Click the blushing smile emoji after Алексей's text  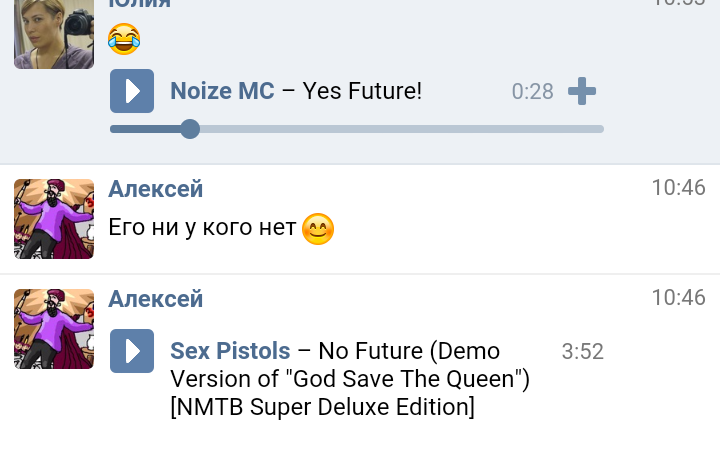(317, 229)
